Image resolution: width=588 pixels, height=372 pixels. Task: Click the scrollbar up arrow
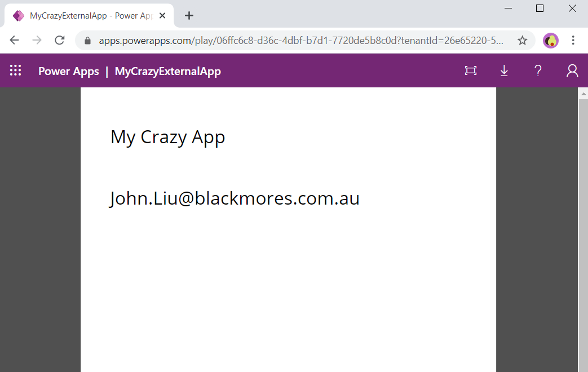(x=583, y=94)
